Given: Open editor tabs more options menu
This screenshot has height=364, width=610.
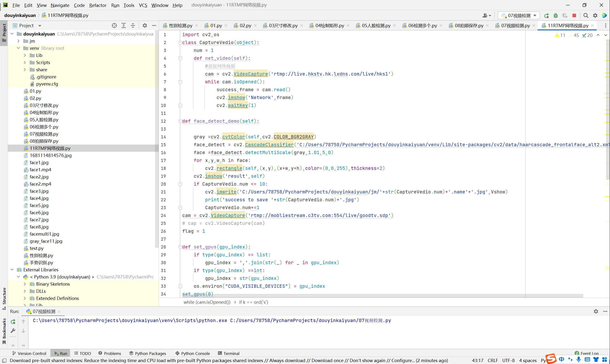Looking at the screenshot, I should click(605, 25).
